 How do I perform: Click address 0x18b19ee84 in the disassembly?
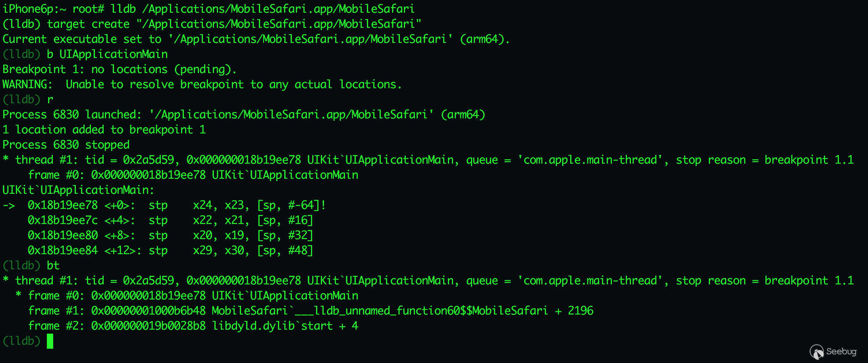(63, 251)
